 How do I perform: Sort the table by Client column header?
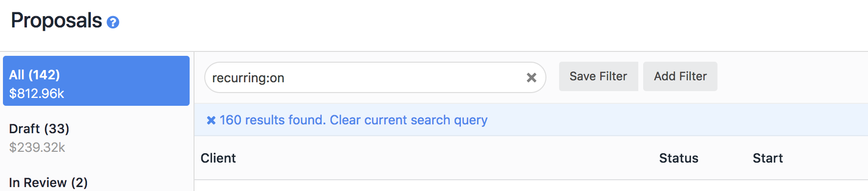tap(218, 158)
